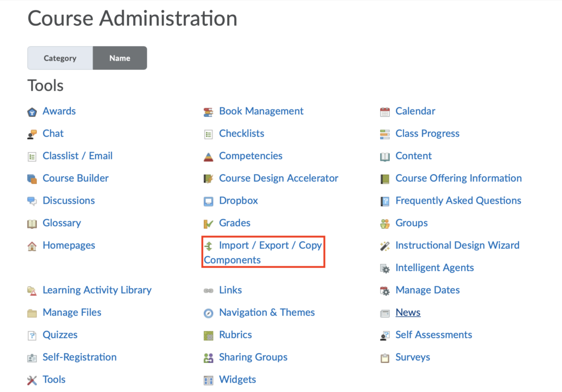
Task: Open the Course Builder link
Action: click(x=76, y=178)
